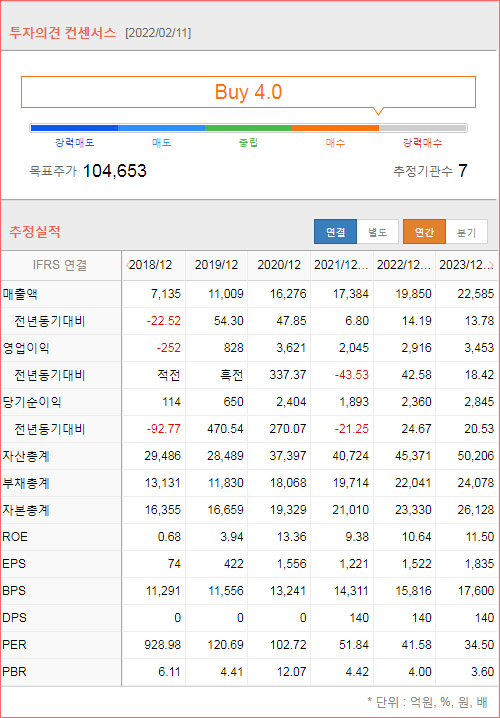Click the growth value 337.37

pos(288,375)
